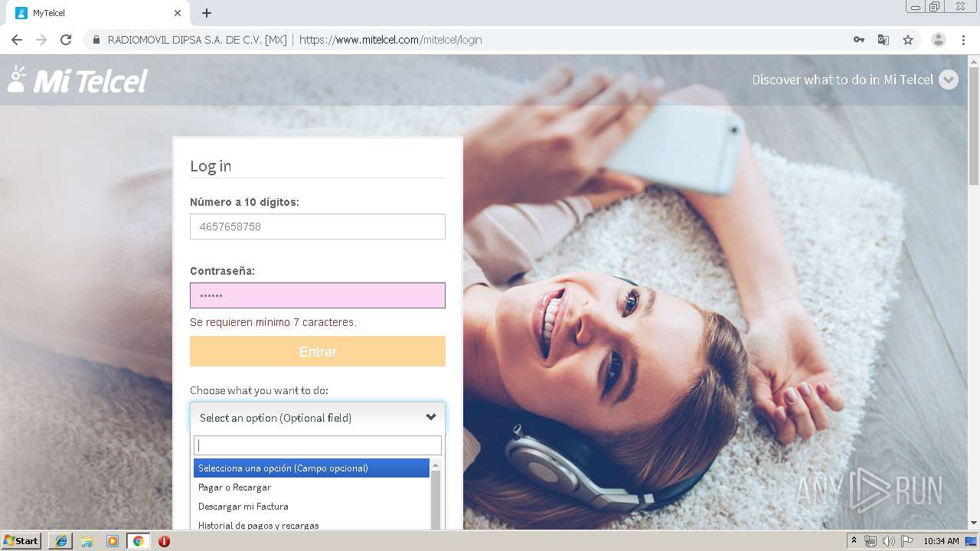
Task: Click the dropdown search box
Action: click(x=318, y=445)
